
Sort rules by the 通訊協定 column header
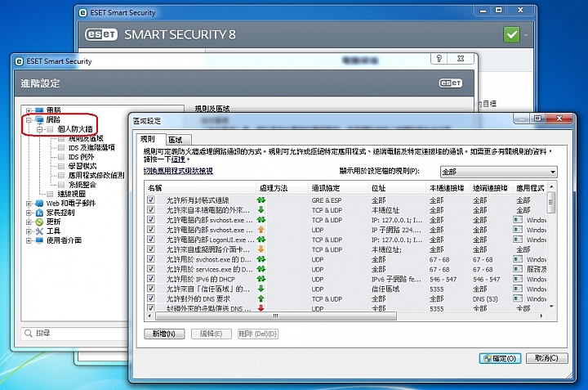click(338, 188)
